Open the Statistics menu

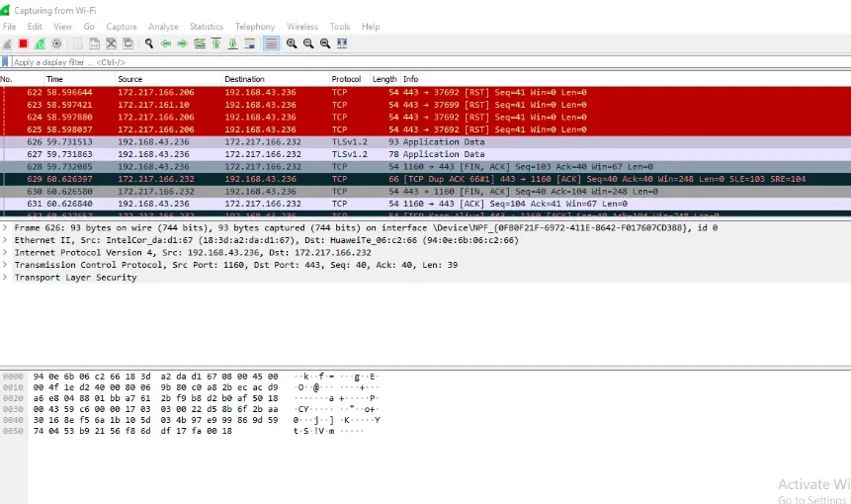(206, 27)
